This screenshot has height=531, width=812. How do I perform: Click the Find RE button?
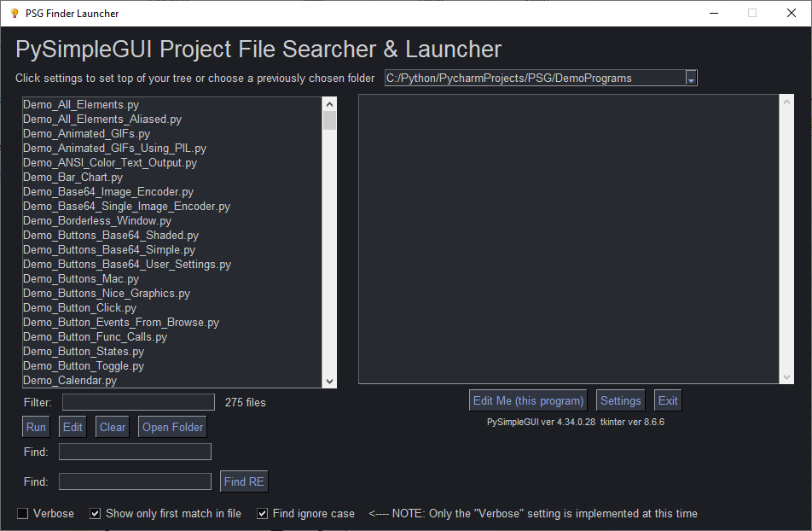pos(244,481)
